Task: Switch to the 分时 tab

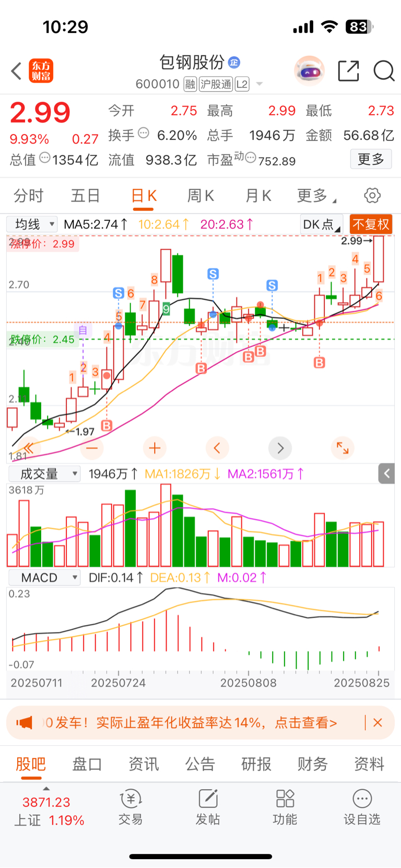Action: point(28,196)
